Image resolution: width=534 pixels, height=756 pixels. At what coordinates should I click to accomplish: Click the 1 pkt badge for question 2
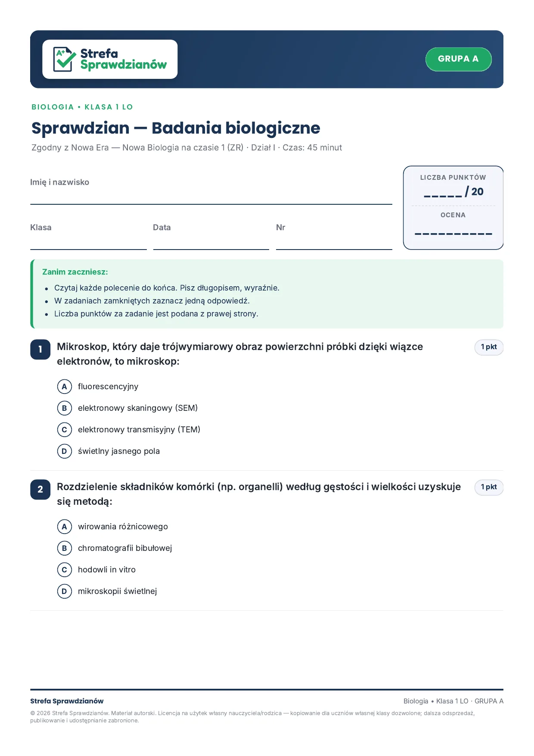coord(489,487)
